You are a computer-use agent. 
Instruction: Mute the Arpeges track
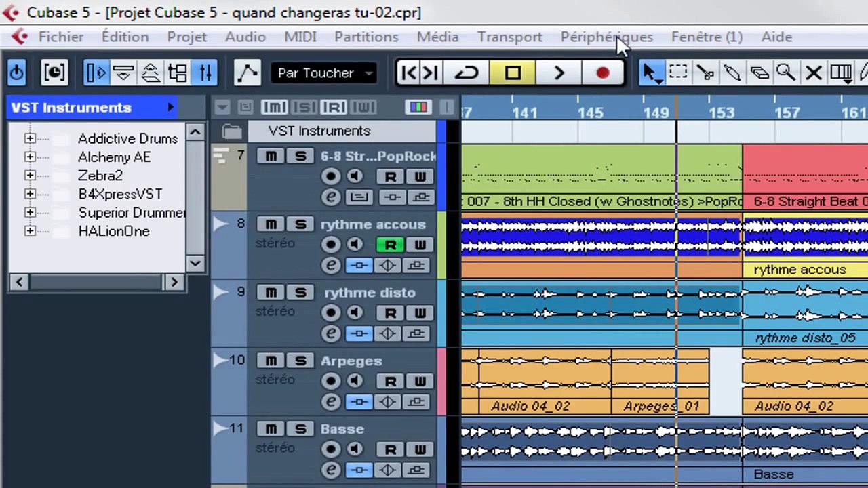(271, 361)
